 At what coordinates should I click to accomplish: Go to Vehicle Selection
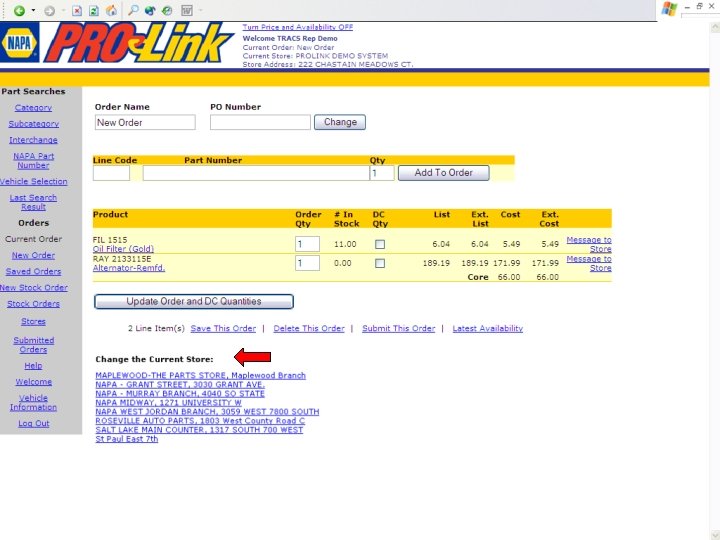pyautogui.click(x=34, y=181)
